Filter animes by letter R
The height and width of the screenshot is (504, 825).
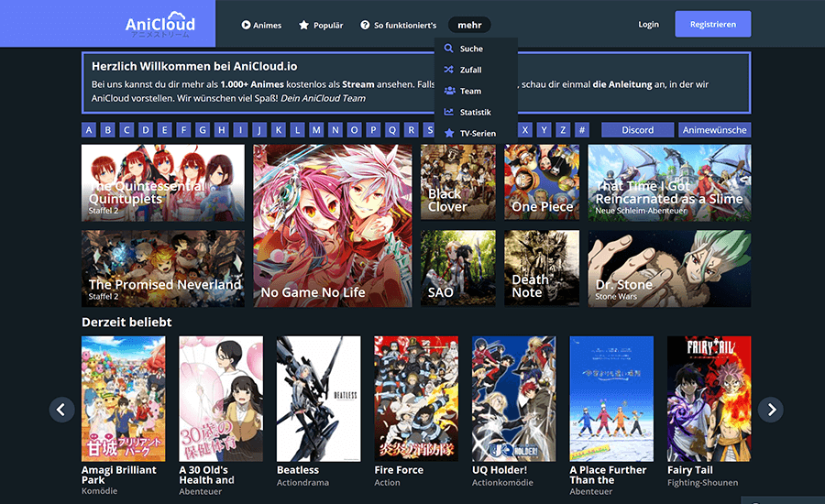411,130
